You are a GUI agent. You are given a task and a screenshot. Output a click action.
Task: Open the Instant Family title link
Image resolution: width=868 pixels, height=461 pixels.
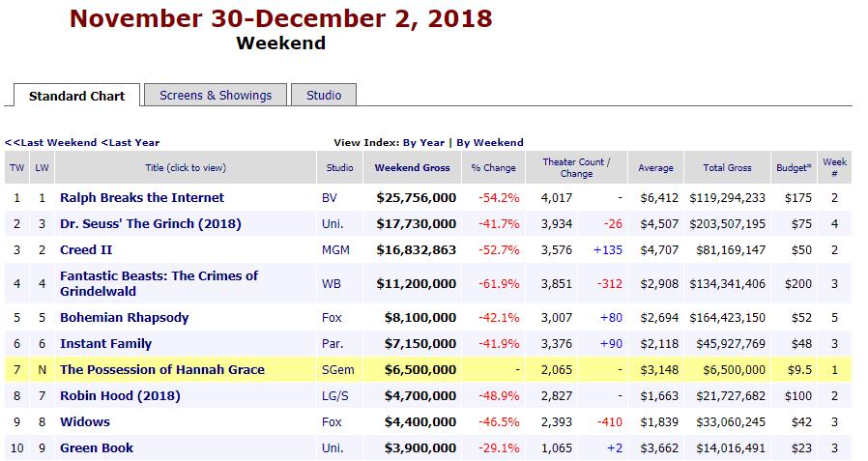point(105,343)
